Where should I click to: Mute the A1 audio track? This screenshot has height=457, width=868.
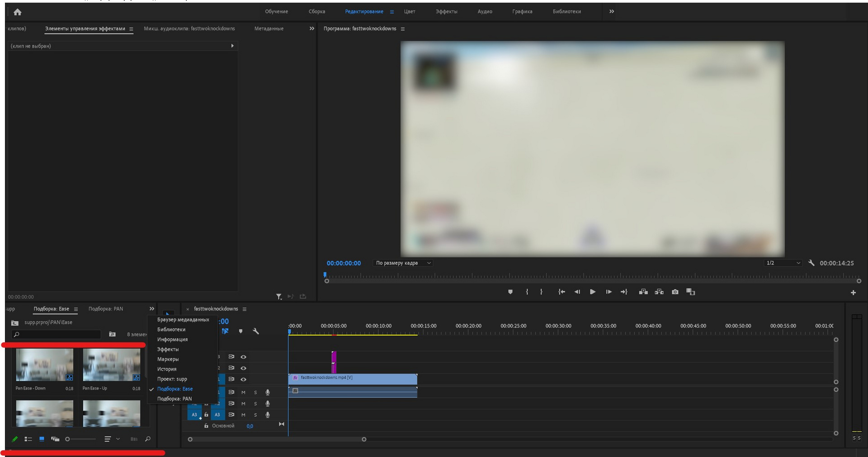coord(243,392)
